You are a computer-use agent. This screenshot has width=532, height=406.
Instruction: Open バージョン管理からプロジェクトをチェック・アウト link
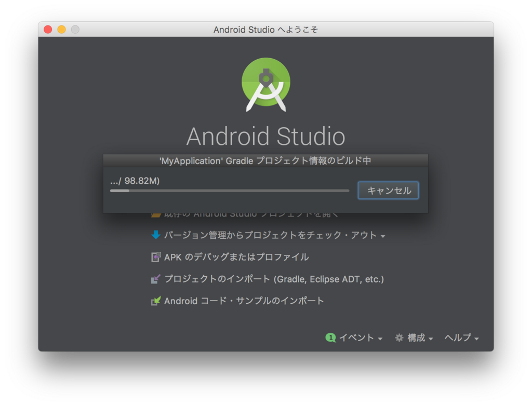click(270, 235)
